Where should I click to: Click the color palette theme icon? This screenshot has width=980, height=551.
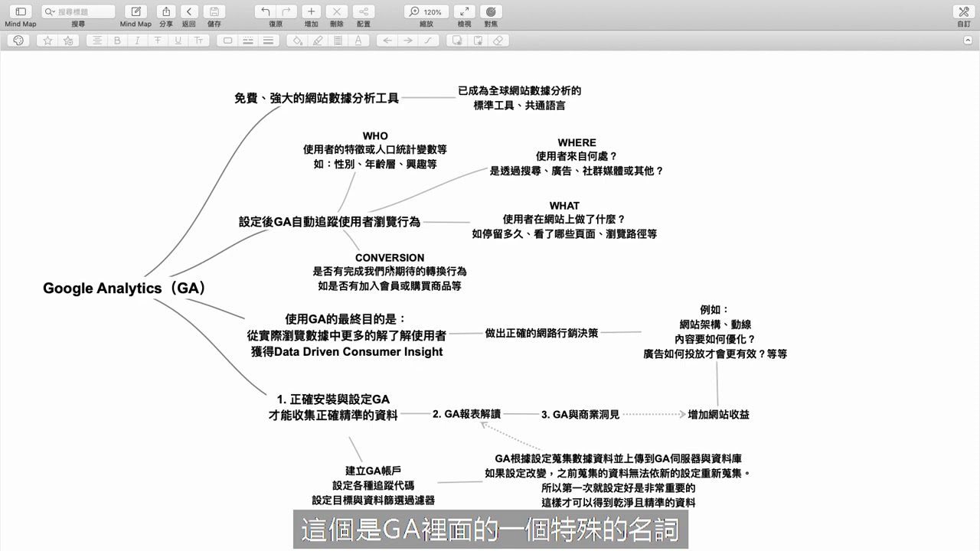(x=18, y=41)
